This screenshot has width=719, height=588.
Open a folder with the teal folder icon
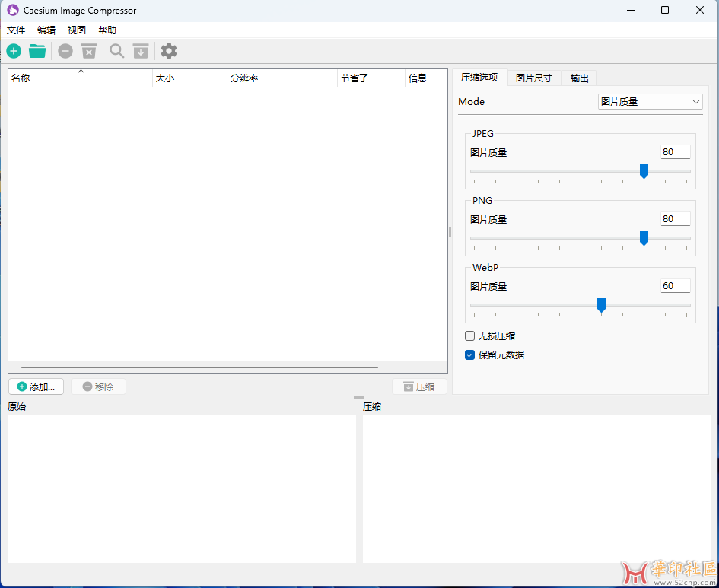(37, 51)
